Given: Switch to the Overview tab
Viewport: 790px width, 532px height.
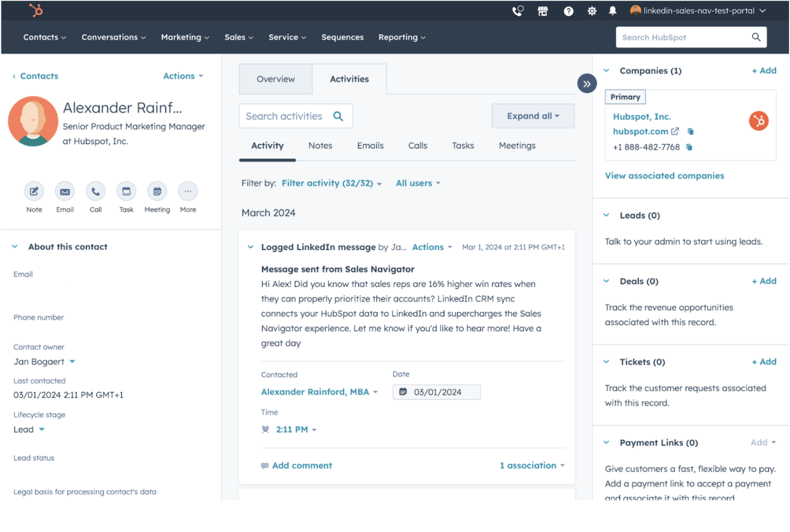Looking at the screenshot, I should pos(276,79).
